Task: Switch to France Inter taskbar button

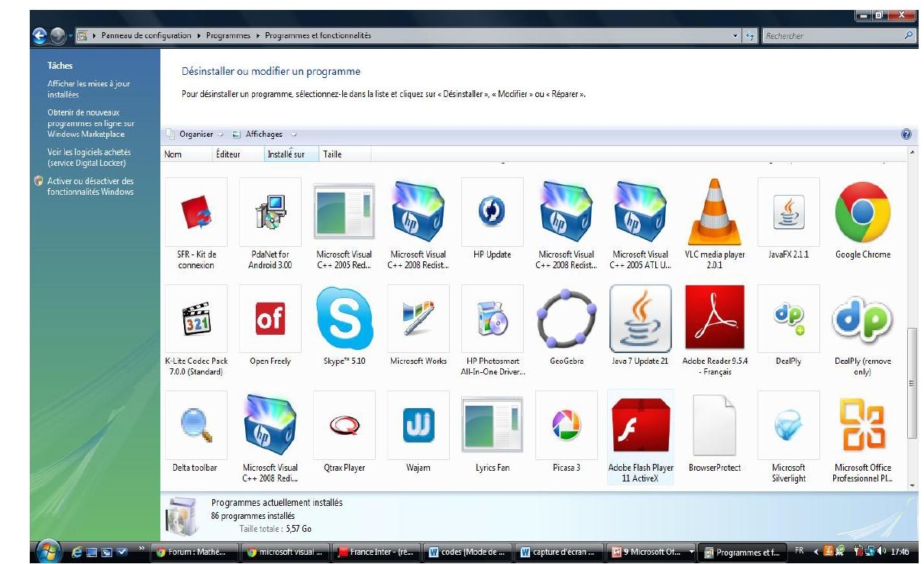Action: pyautogui.click(x=374, y=551)
